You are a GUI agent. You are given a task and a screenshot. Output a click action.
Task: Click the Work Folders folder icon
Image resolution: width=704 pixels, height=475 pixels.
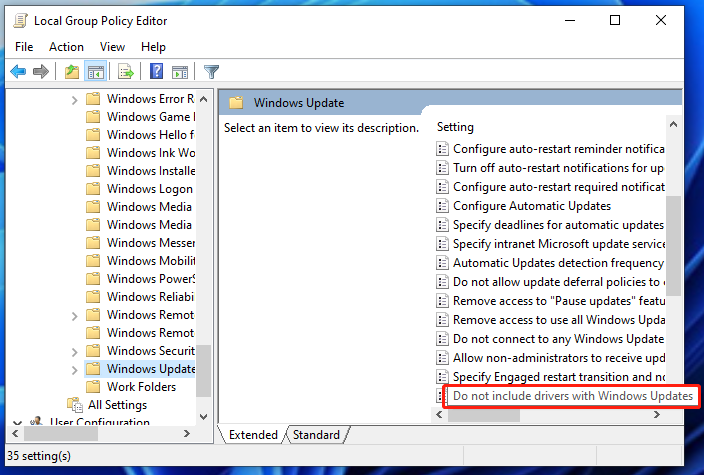coord(93,387)
